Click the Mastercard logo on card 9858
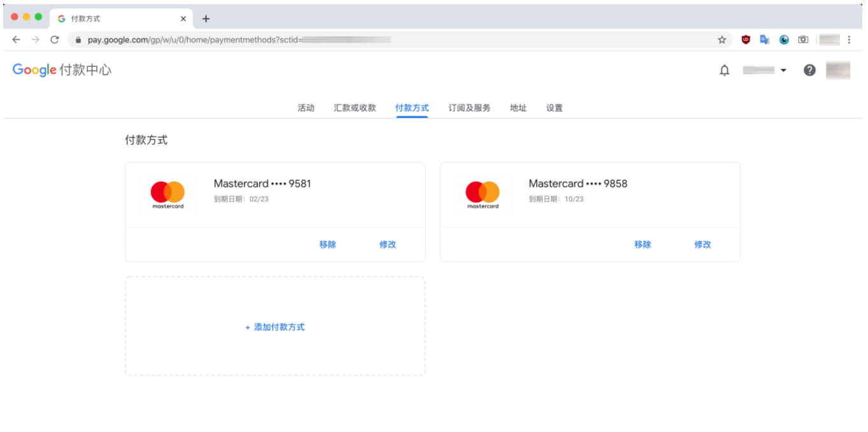 point(483,195)
